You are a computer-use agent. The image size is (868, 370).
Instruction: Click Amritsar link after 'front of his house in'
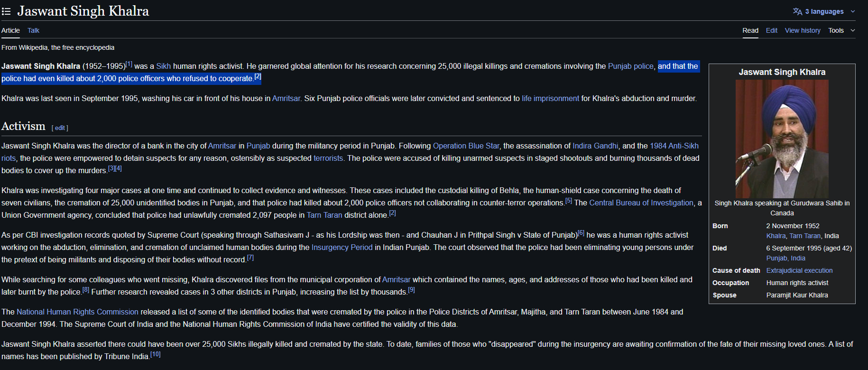tap(286, 99)
